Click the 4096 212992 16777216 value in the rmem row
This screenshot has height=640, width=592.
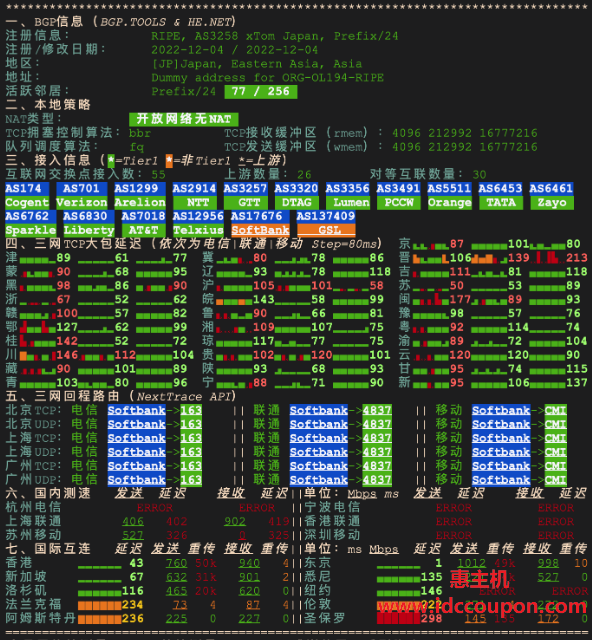click(465, 133)
